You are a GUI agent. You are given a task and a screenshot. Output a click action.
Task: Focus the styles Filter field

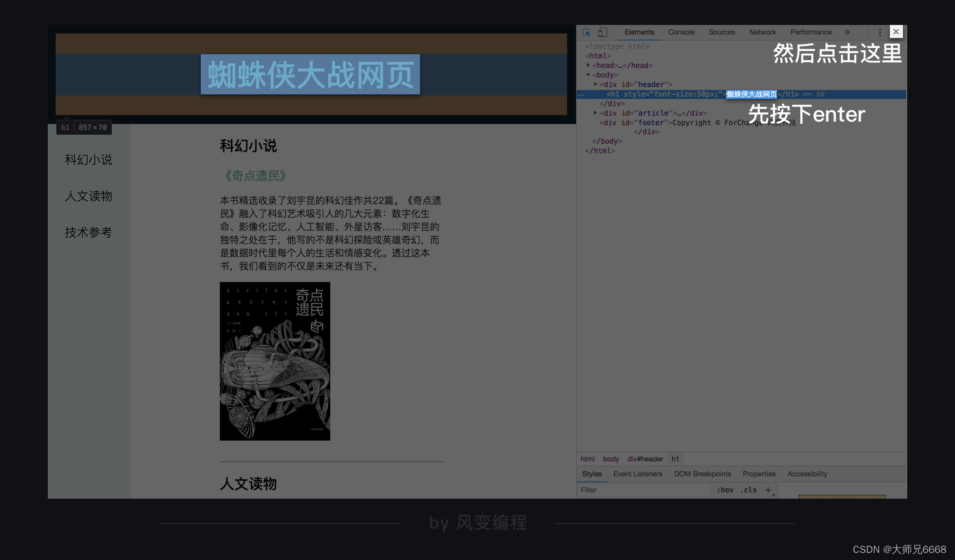[x=644, y=490]
